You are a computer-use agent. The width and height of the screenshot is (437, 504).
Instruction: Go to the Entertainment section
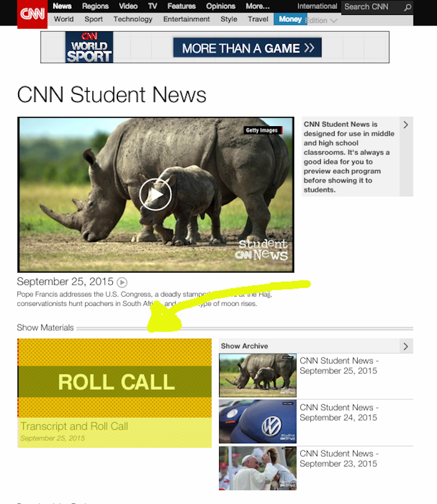coord(187,19)
